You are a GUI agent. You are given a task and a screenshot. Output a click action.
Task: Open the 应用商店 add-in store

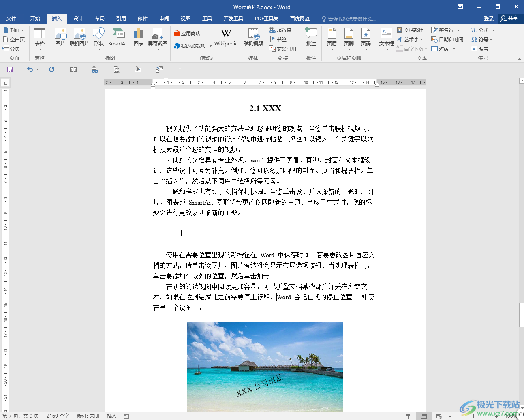click(187, 33)
